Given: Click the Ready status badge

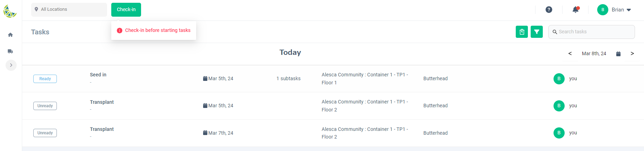Looking at the screenshot, I should pos(45,79).
